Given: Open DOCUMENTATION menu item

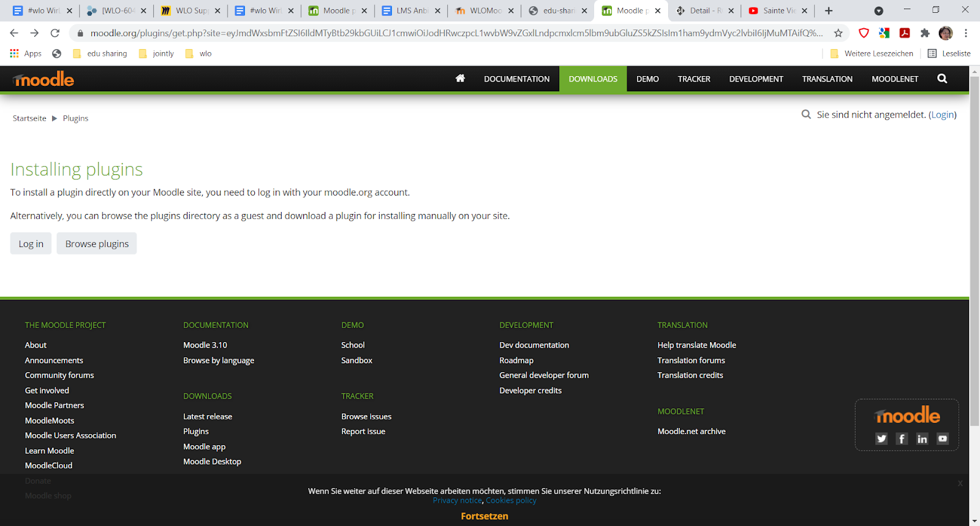Looking at the screenshot, I should (x=516, y=78).
